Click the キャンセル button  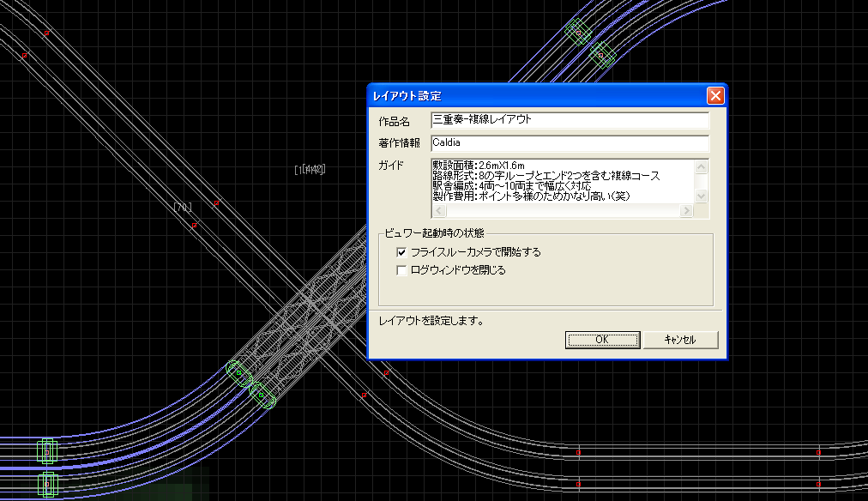click(x=680, y=340)
